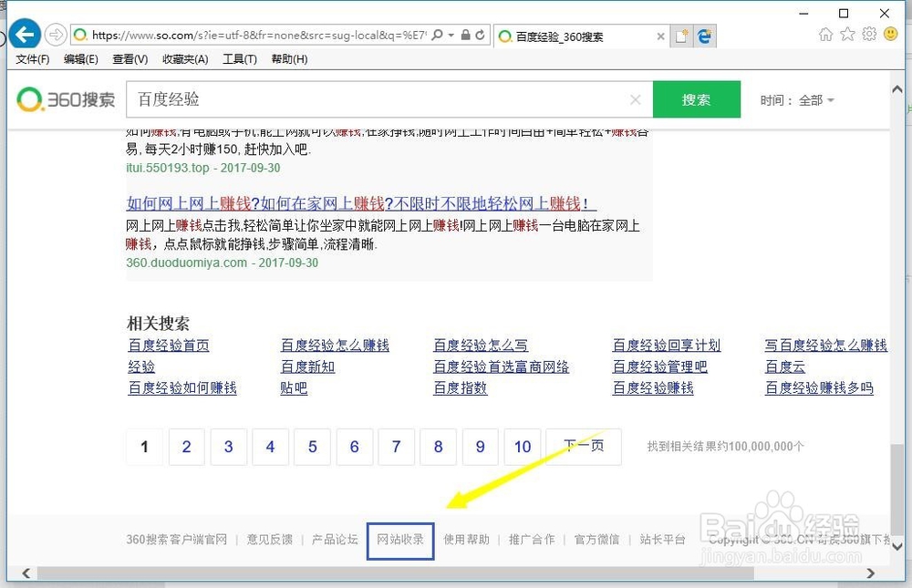The height and width of the screenshot is (588, 912).
Task: Go to results page 9
Action: coord(481,447)
